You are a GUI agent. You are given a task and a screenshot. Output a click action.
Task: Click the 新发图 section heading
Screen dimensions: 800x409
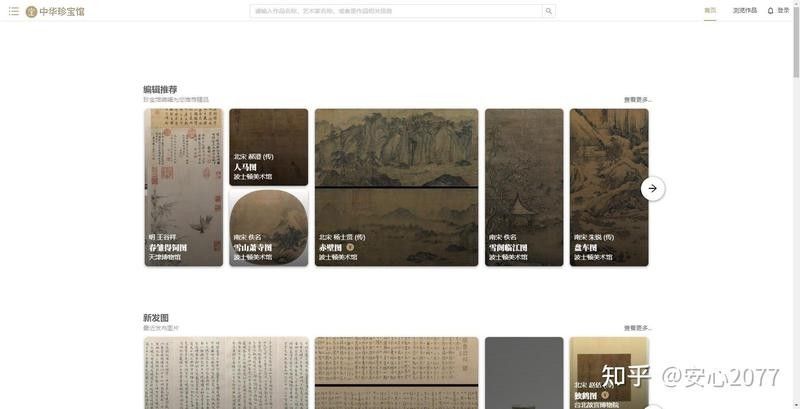point(156,318)
